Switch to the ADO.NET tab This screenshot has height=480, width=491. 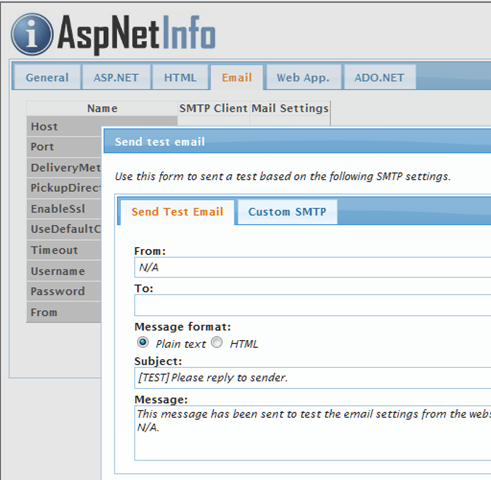click(379, 78)
